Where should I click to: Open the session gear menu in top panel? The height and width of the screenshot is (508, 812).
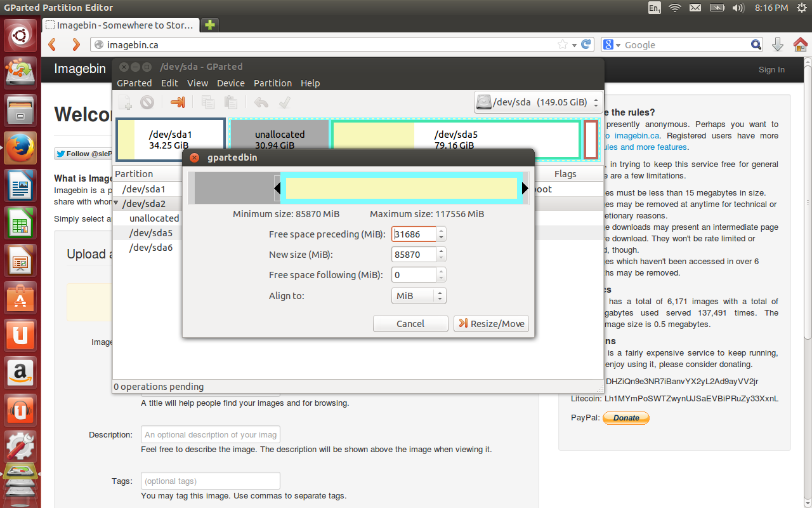(802, 8)
